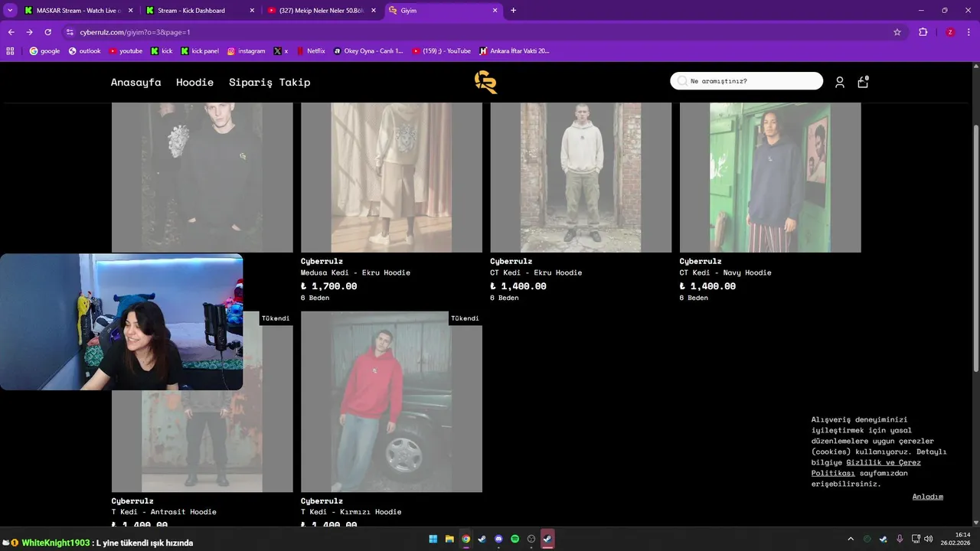The height and width of the screenshot is (551, 980).
Task: Open youtube bookmark
Action: coord(126,51)
